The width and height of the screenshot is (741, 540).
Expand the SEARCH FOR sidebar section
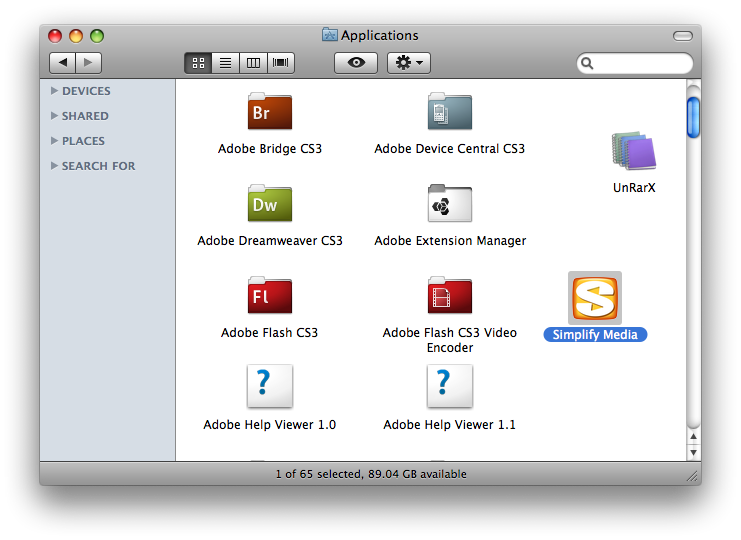click(54, 166)
